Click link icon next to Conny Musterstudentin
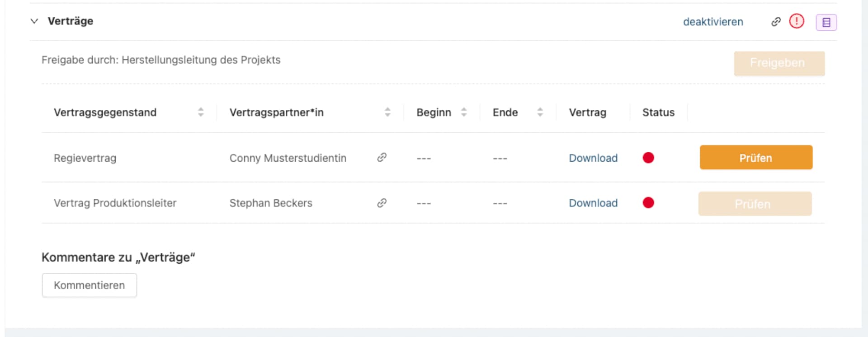This screenshot has height=337, width=868. point(382,158)
